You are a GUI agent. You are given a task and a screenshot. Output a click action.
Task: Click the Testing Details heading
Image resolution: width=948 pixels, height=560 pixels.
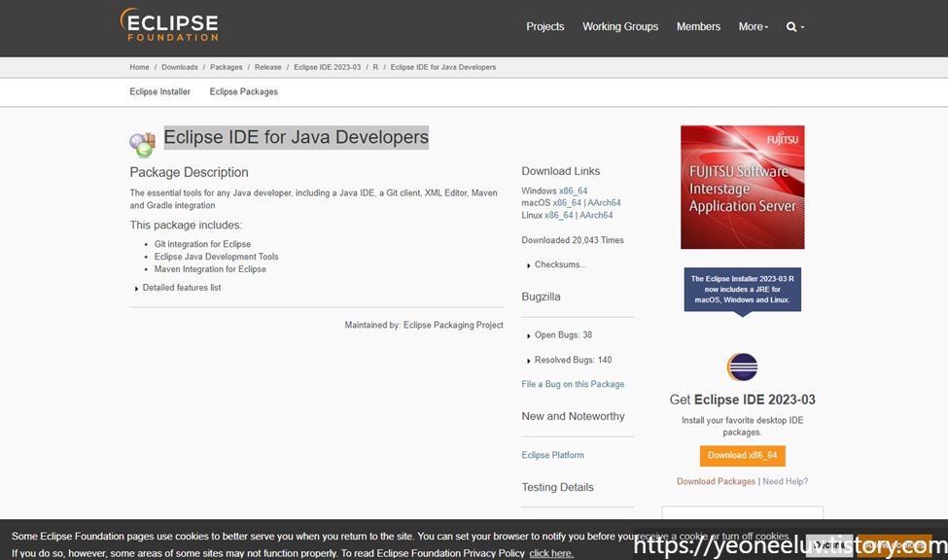[557, 487]
